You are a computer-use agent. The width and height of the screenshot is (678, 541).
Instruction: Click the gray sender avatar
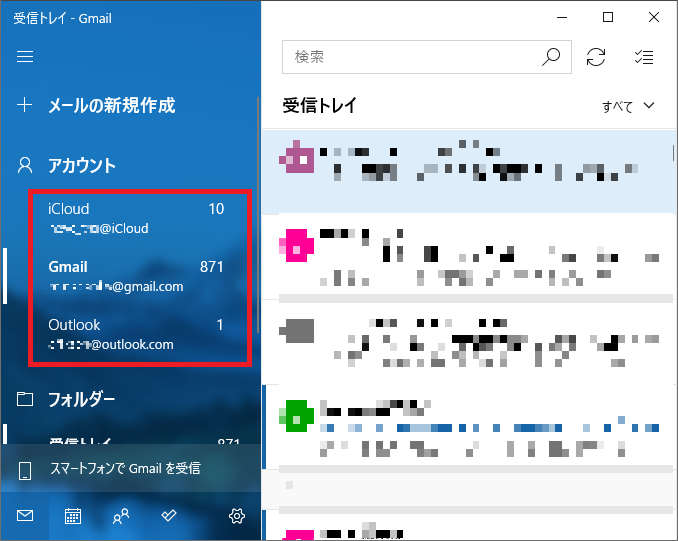click(297, 331)
